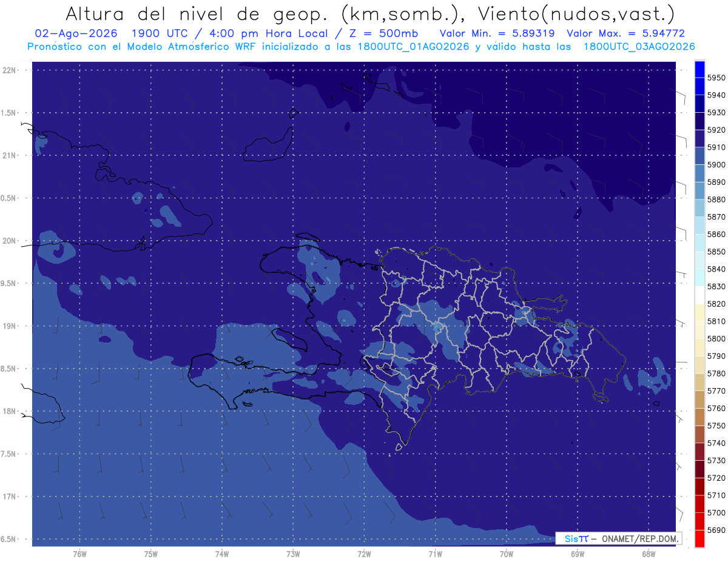Click the 5910 legend value

(716, 147)
